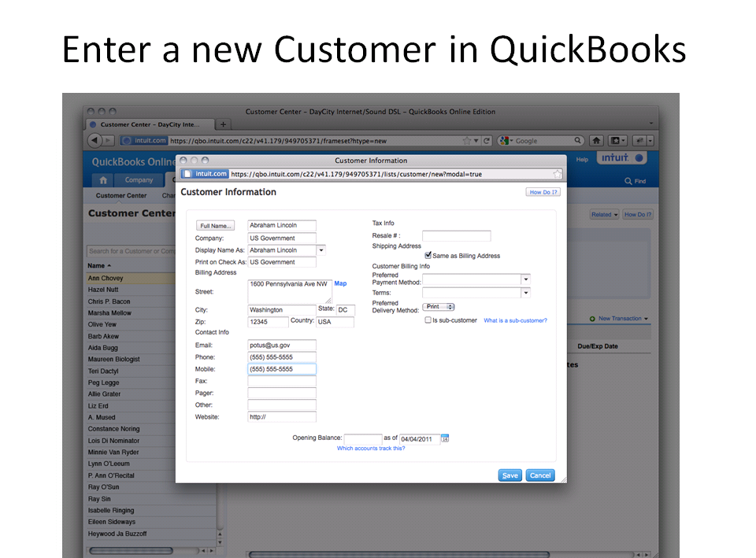
Task: Click the Resale # input field
Action: pyautogui.click(x=456, y=235)
